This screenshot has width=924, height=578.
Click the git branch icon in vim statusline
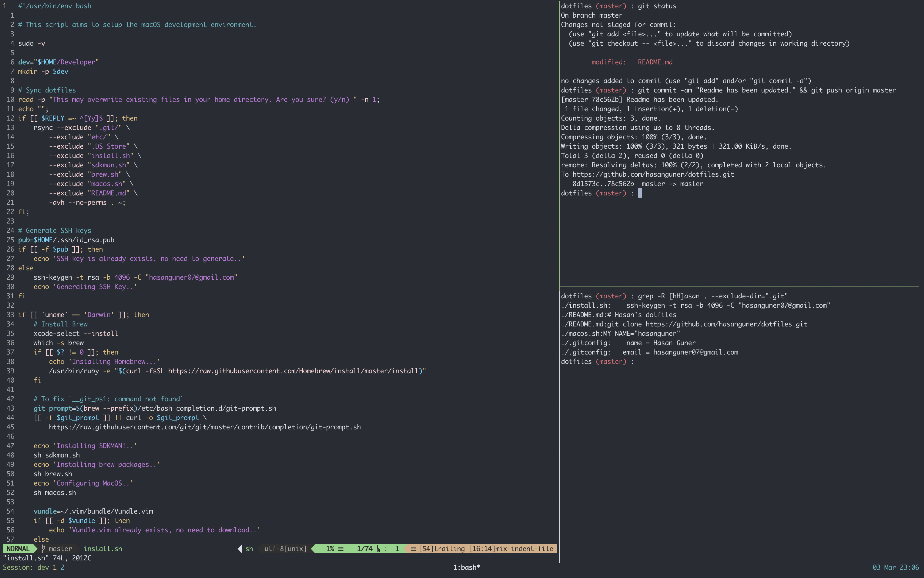(x=43, y=549)
